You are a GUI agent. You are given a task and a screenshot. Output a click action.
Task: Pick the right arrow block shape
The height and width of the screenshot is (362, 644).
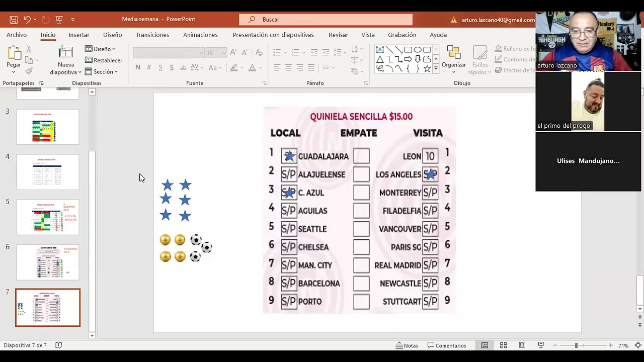[x=408, y=59]
